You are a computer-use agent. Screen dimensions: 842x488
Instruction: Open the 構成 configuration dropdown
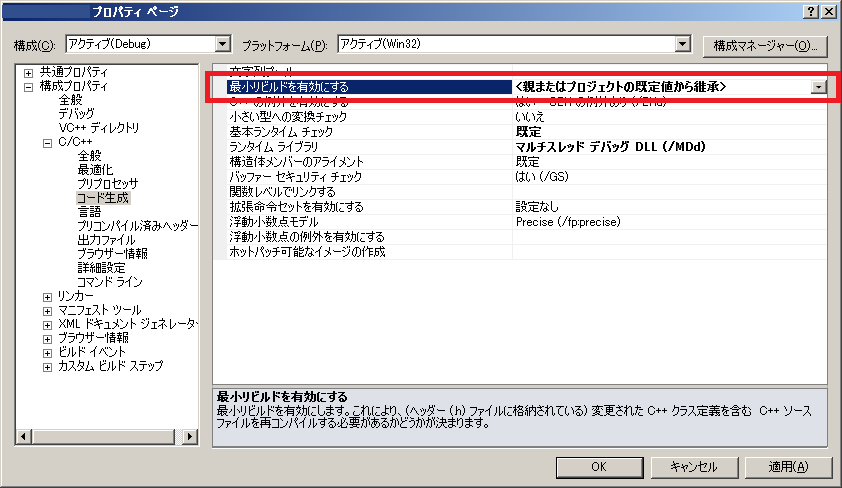click(x=223, y=44)
